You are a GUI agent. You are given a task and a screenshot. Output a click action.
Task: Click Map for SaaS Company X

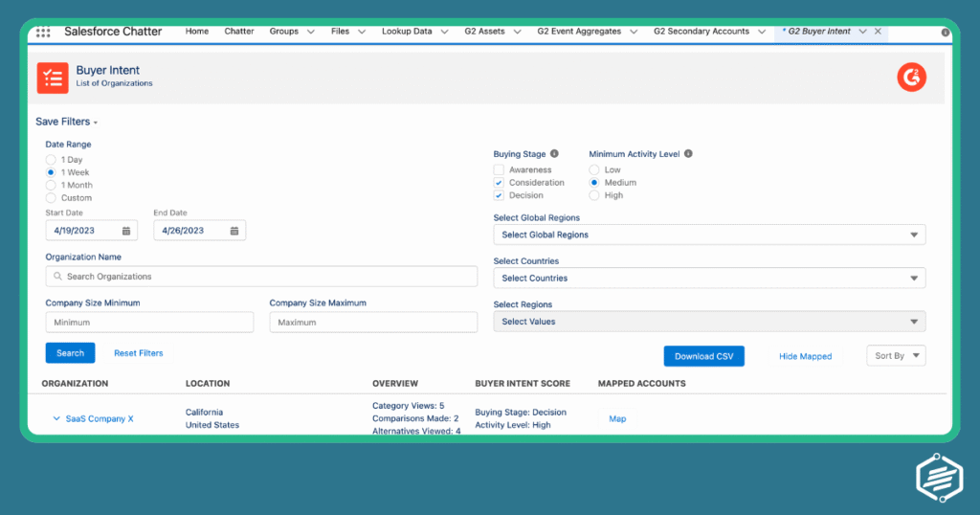(x=617, y=418)
